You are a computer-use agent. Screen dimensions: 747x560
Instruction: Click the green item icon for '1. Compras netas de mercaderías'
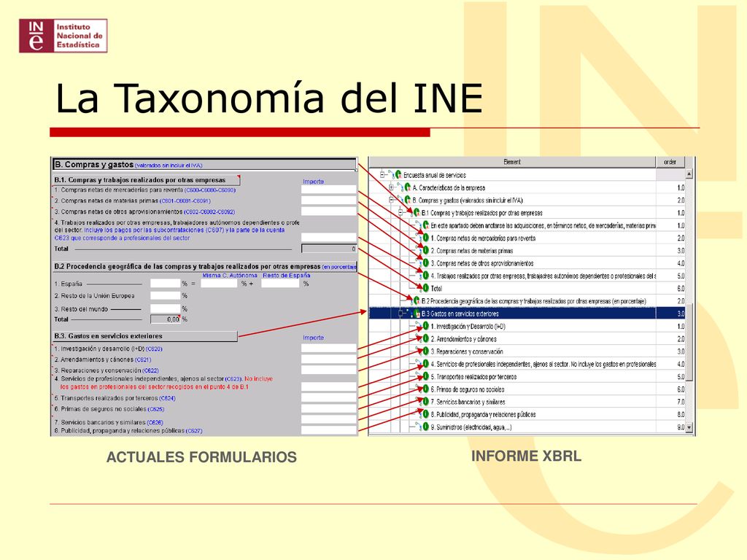pyautogui.click(x=425, y=238)
